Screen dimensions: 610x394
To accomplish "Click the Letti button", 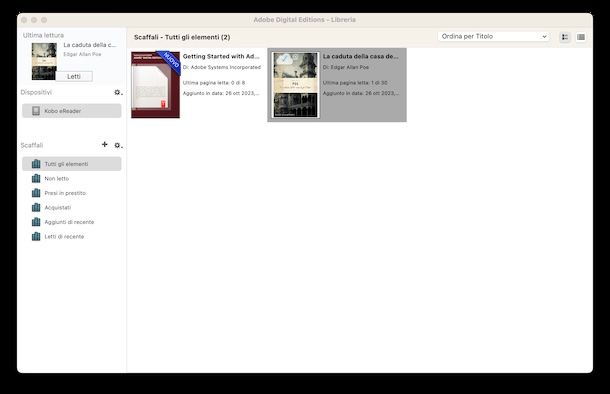I will [74, 76].
